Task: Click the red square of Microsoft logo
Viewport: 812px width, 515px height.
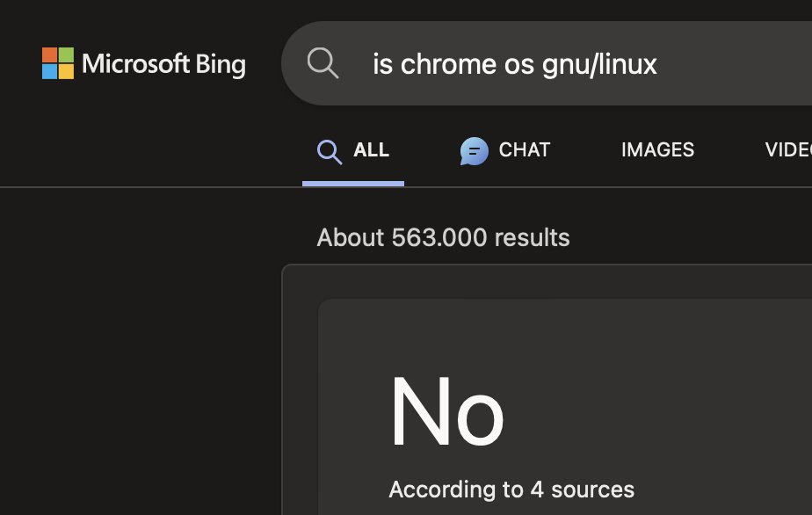Action: [49, 55]
